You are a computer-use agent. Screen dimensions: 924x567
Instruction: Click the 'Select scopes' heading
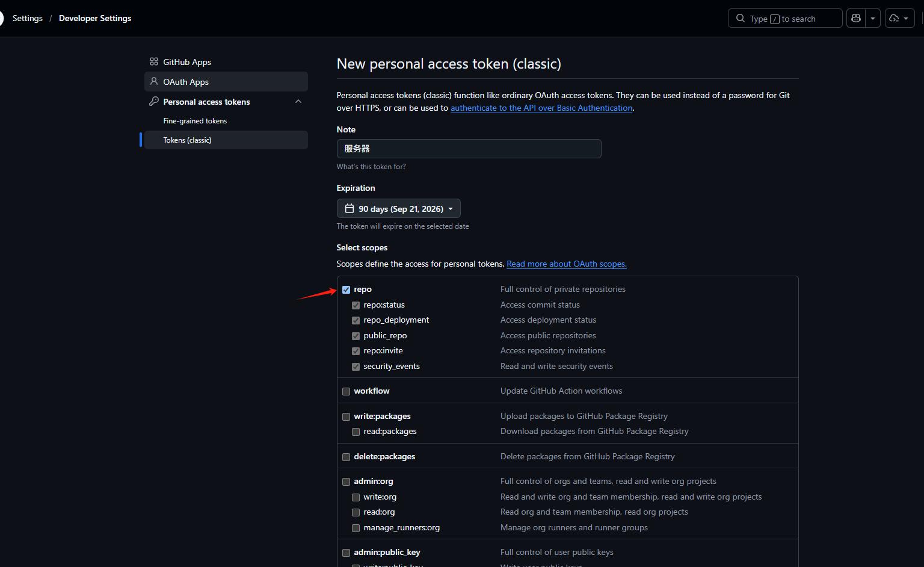(x=362, y=247)
